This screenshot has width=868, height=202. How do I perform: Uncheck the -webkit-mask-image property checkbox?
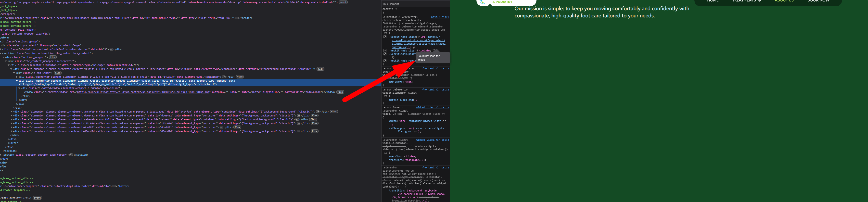(x=385, y=37)
